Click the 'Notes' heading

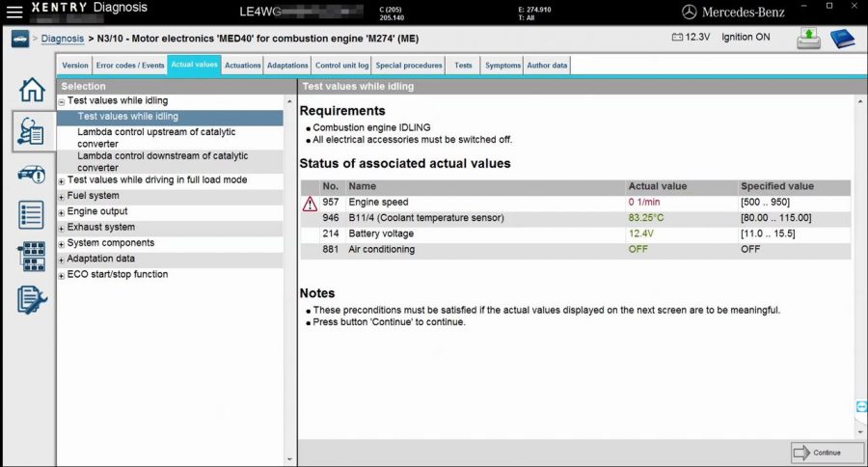point(317,293)
